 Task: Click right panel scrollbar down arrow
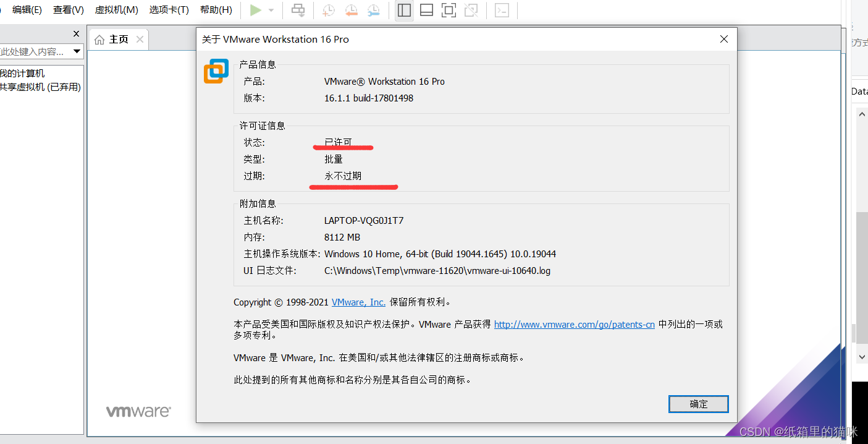point(862,357)
